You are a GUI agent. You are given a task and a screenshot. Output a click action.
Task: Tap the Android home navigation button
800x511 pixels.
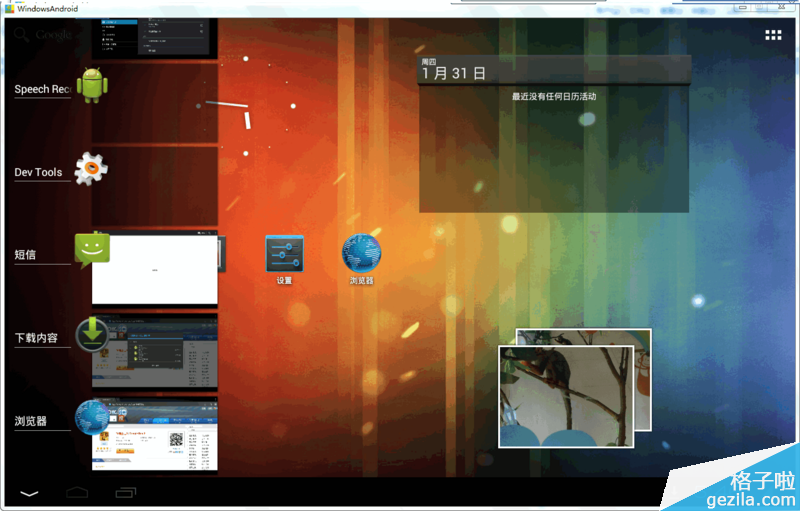tap(77, 492)
